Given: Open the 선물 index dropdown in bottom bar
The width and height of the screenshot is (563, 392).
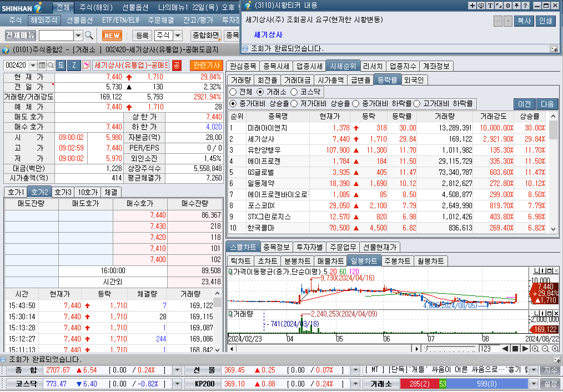Looking at the screenshot, I should 355,370.
